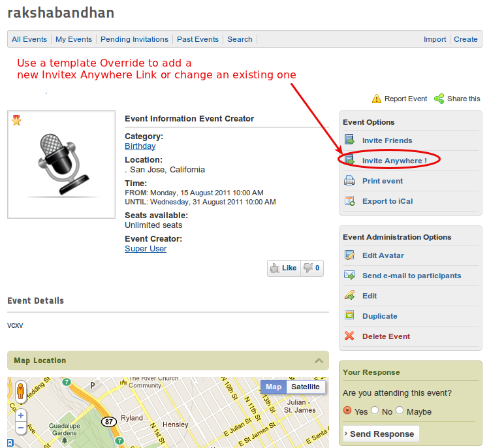Viewport: 489px width, 448px height.
Task: Click Send e-mail to participants link
Action: click(412, 276)
